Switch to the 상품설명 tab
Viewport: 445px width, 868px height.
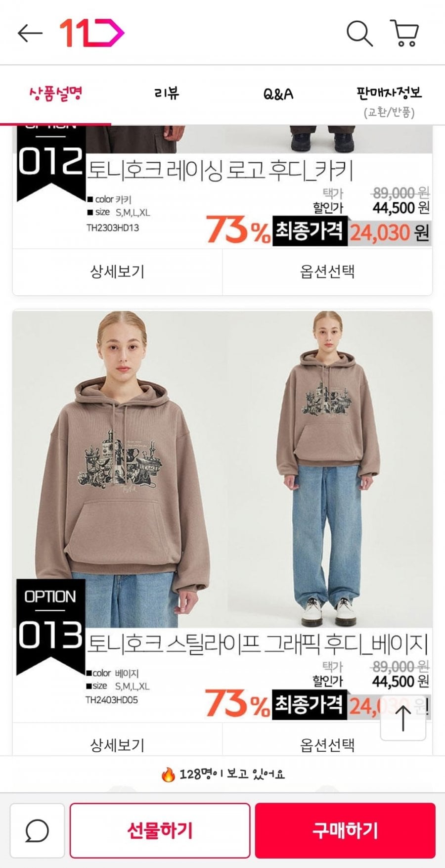pos(55,94)
